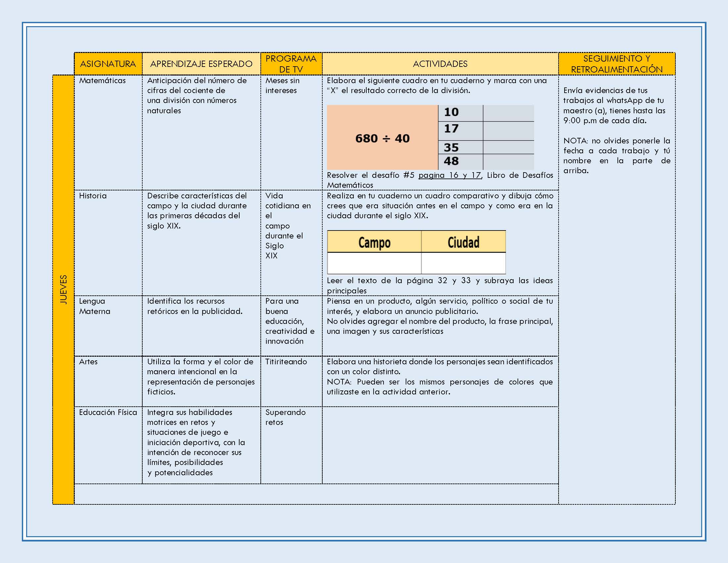Click 'Describe características del campo' text
The height and width of the screenshot is (563, 728).
coord(197,210)
